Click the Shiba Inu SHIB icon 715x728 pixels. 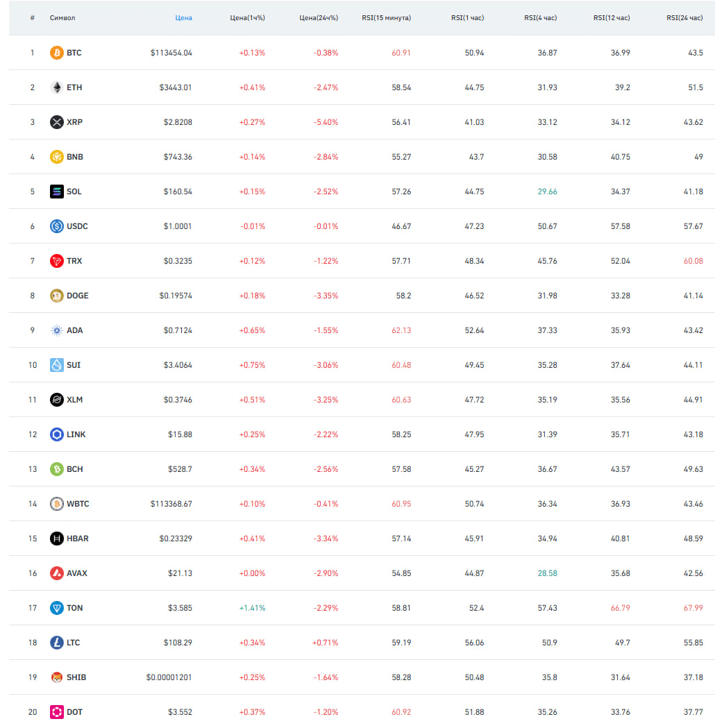tap(57, 677)
